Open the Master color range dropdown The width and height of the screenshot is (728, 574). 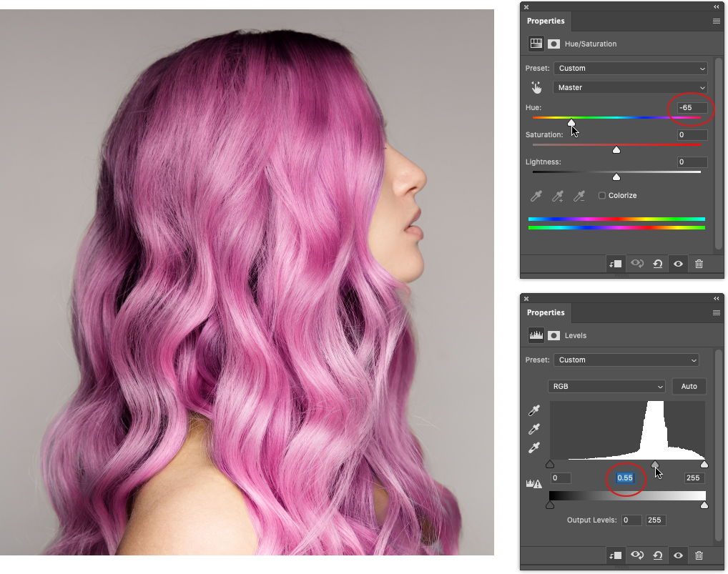click(x=630, y=87)
